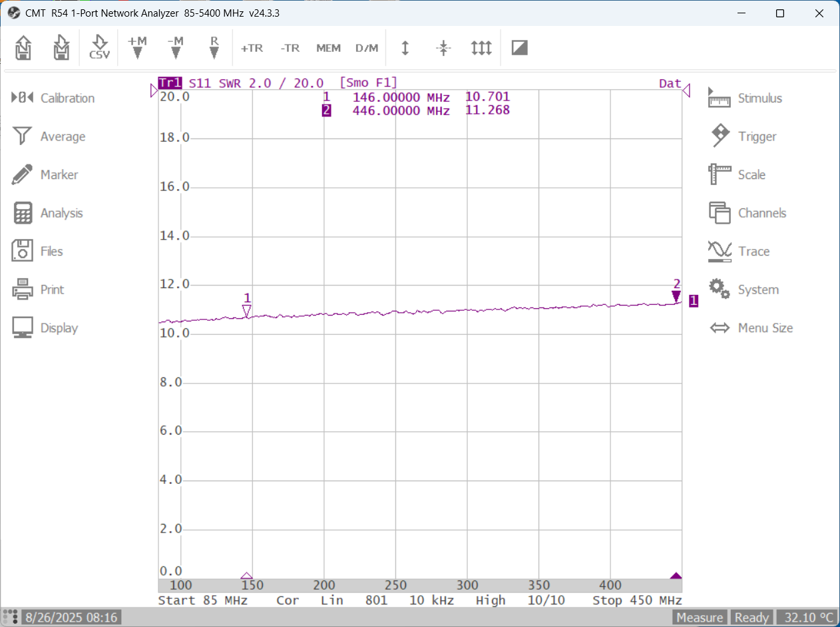The image size is (840, 627).
Task: Click the auto scale vertical arrow icon
Action: [405, 48]
